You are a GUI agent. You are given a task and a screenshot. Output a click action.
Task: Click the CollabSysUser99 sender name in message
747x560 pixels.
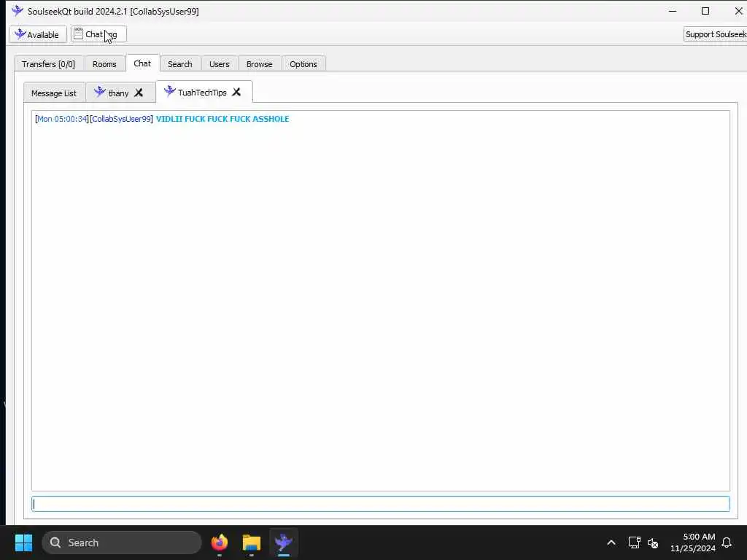click(x=122, y=119)
